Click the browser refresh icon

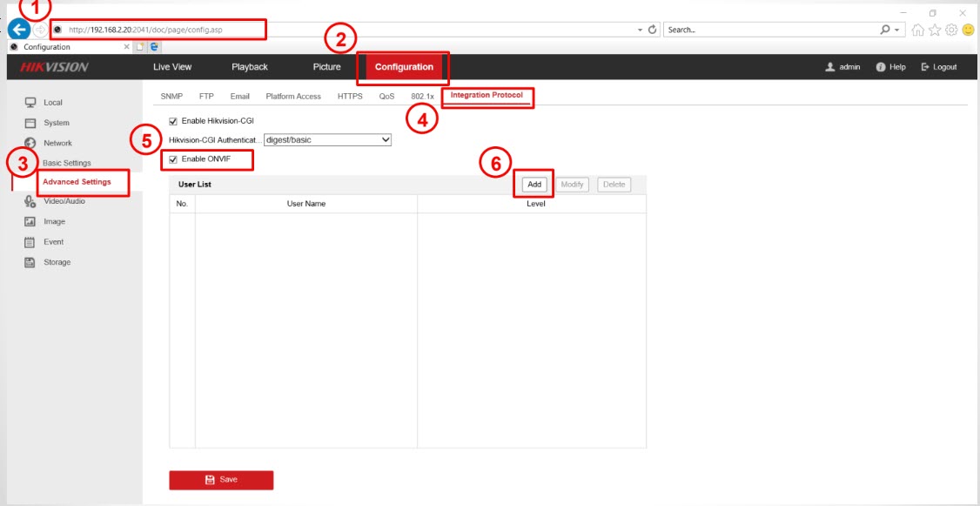point(653,30)
